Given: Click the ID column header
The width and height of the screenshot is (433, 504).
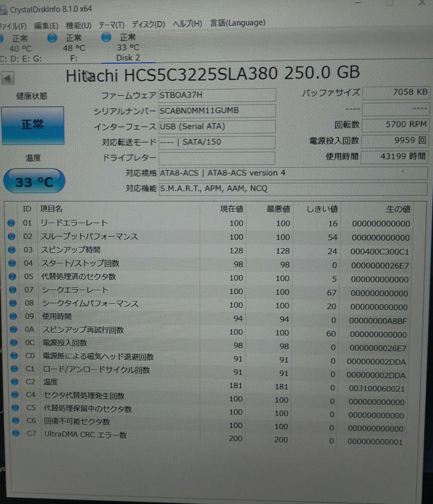Looking at the screenshot, I should pos(27,209).
